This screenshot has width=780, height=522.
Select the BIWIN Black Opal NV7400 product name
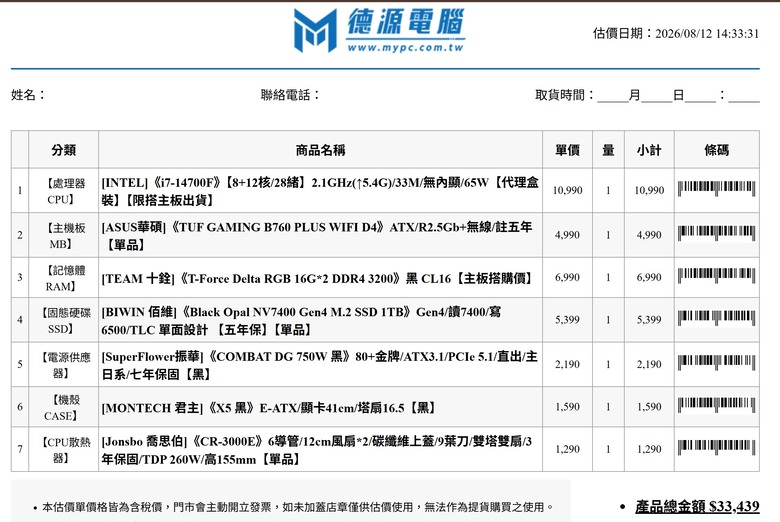pos(301,320)
